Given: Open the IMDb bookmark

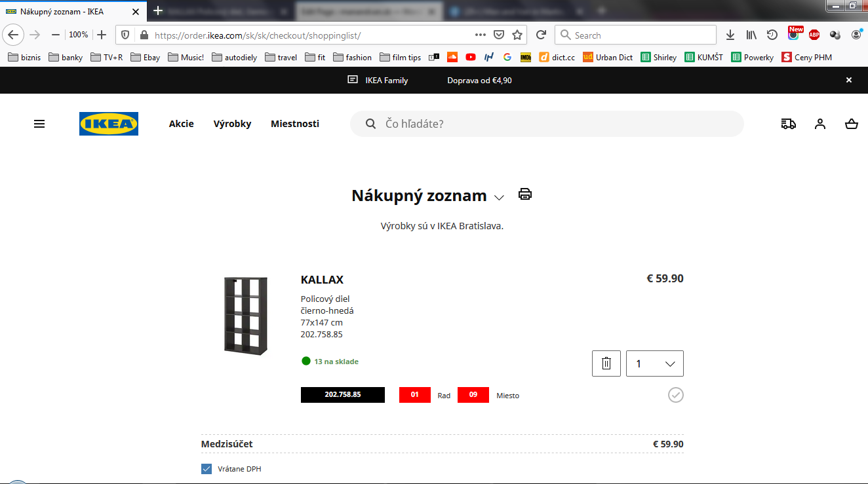Looking at the screenshot, I should pyautogui.click(x=526, y=58).
